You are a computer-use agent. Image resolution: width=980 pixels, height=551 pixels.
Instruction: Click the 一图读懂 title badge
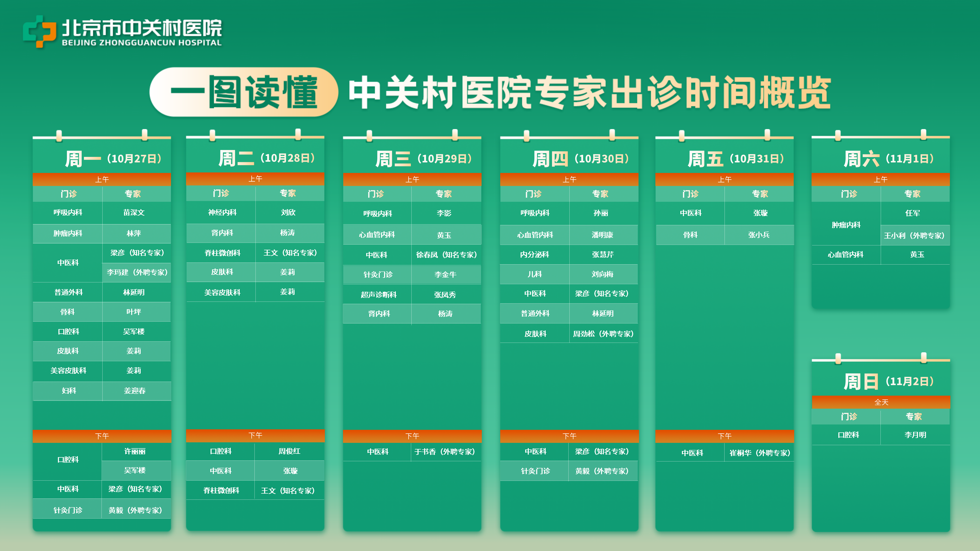point(243,92)
